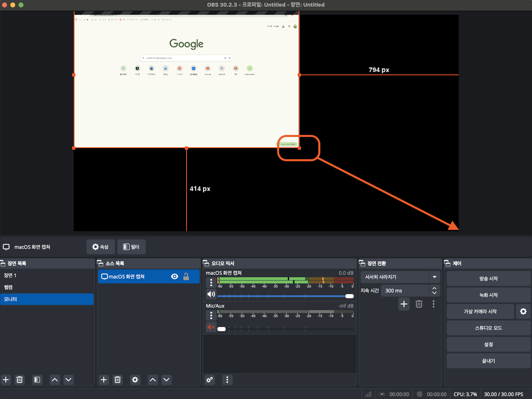Toggle visibility eye of macOS 화면 캡쳐 source
The image size is (532, 399).
tap(175, 276)
